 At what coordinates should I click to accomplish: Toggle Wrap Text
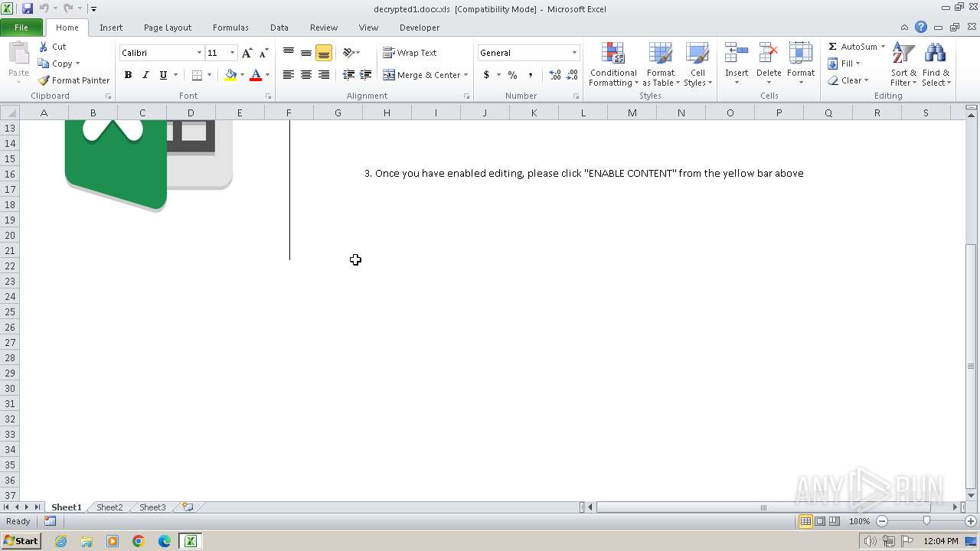pyautogui.click(x=410, y=53)
